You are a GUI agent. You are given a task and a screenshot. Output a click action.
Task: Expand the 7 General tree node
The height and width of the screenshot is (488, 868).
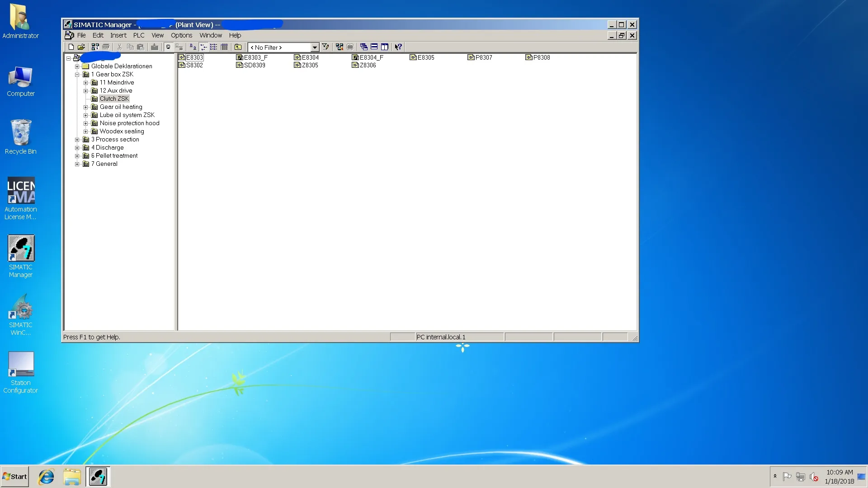coord(77,164)
